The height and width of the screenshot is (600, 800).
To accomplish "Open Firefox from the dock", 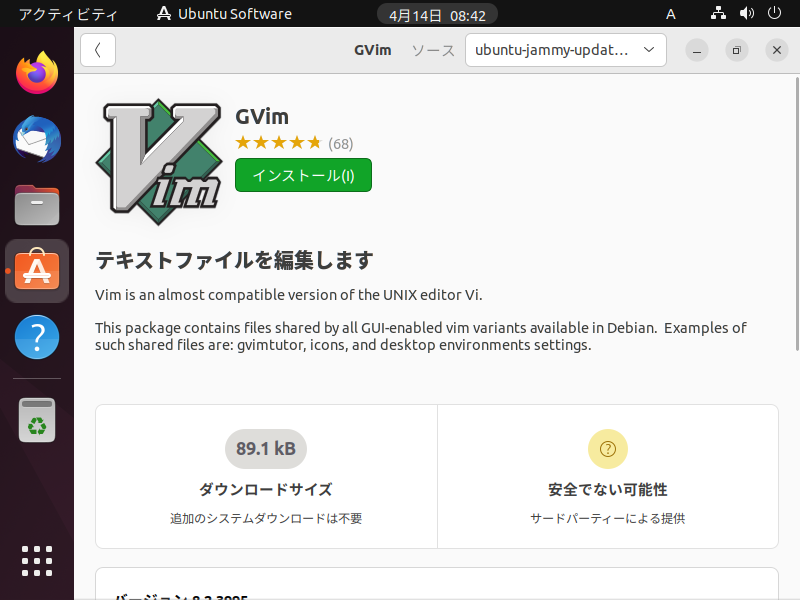I will coord(37,73).
